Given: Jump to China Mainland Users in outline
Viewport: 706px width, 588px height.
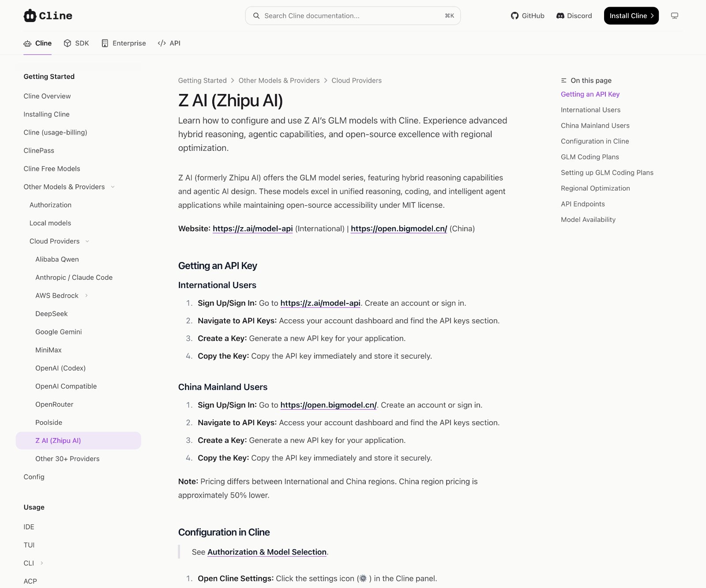Looking at the screenshot, I should point(595,126).
